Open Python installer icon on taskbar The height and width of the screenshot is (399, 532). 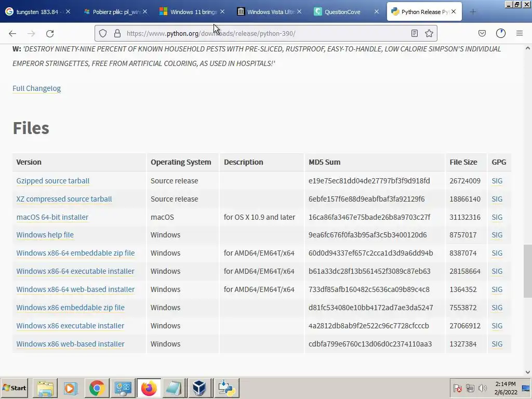point(227,388)
